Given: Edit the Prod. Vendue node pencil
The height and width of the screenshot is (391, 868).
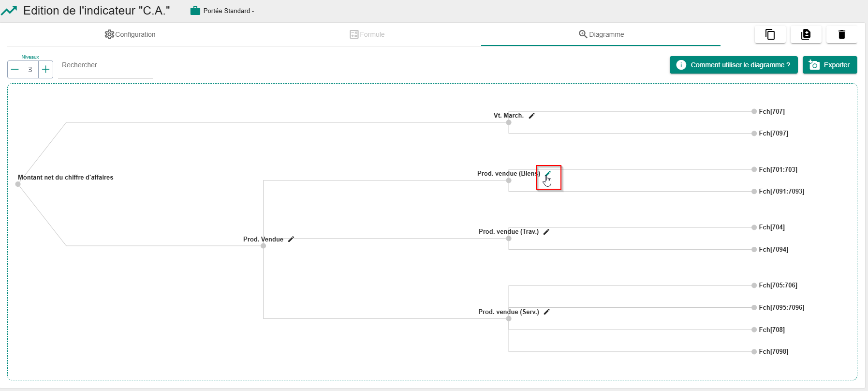Looking at the screenshot, I should coord(291,239).
